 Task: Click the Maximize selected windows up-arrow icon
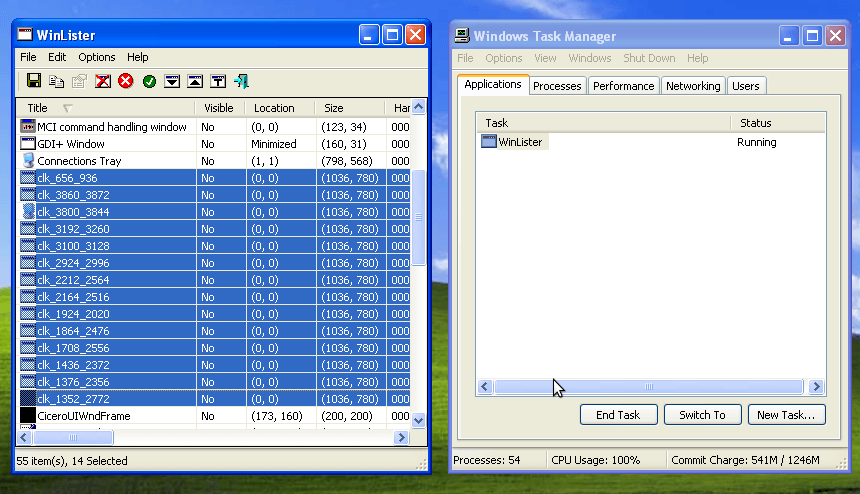click(x=195, y=81)
